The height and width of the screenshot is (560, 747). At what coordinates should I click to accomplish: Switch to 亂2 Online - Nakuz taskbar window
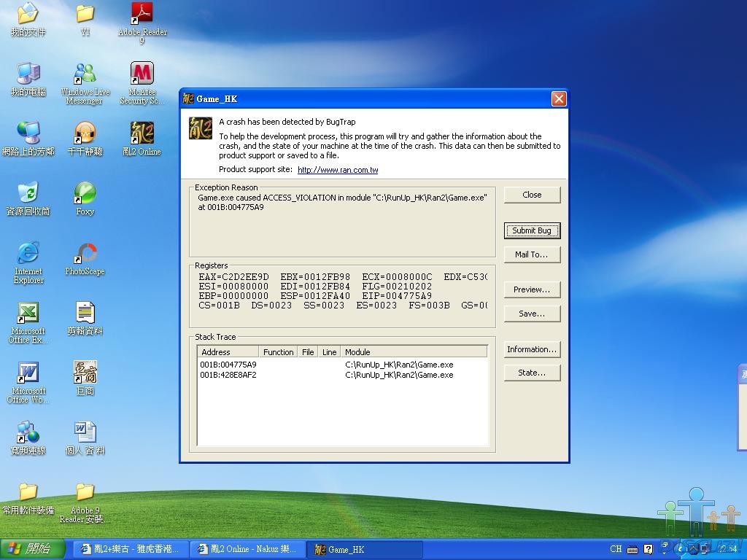pyautogui.click(x=247, y=549)
